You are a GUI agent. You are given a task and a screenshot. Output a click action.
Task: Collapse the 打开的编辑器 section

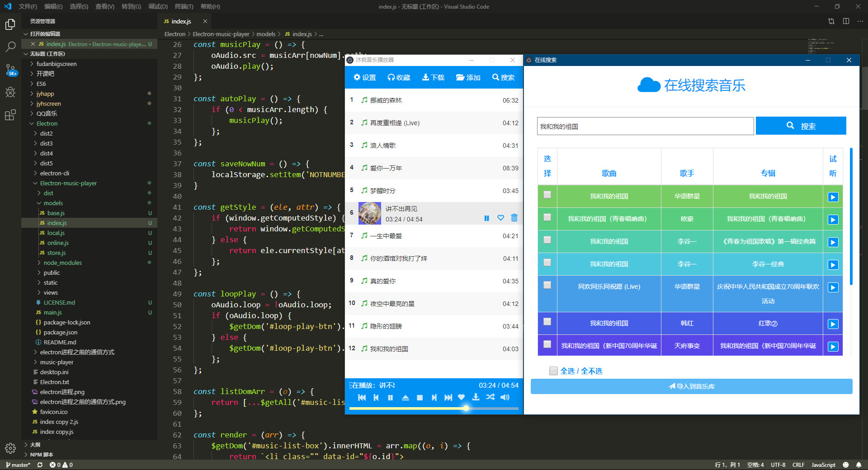[x=90, y=34]
